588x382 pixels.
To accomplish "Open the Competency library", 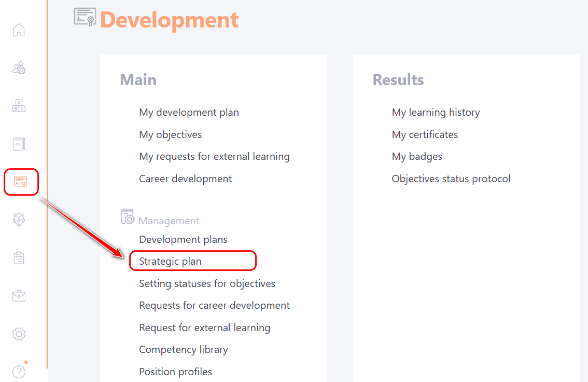I will click(183, 349).
